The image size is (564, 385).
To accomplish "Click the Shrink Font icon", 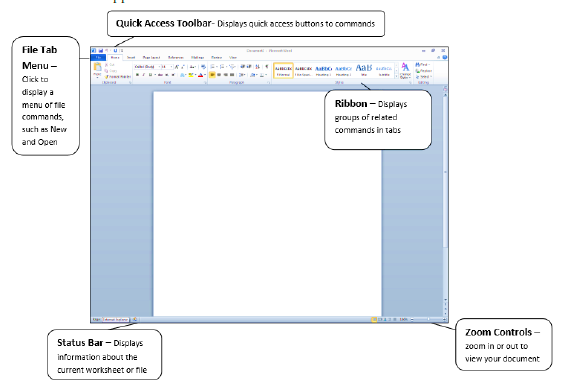I will click(x=183, y=67).
